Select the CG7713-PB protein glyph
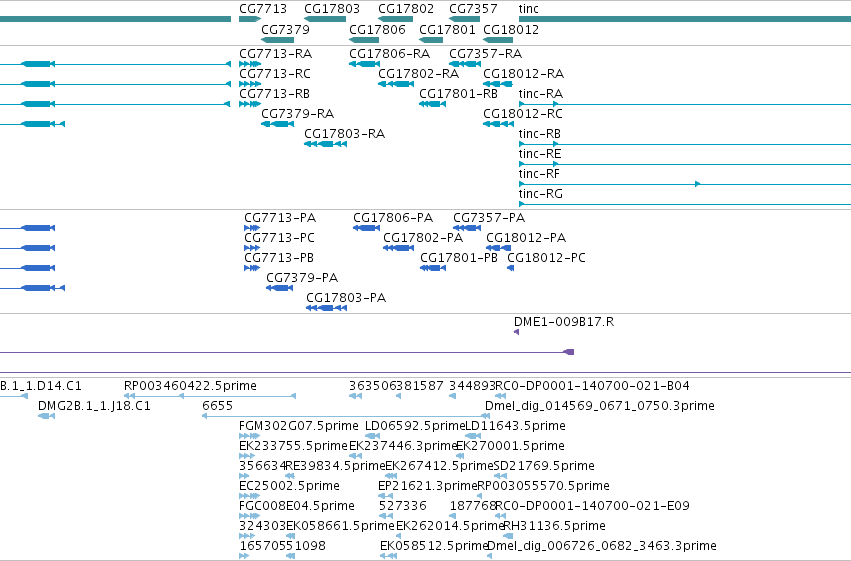The image size is (851, 561). 252,268
